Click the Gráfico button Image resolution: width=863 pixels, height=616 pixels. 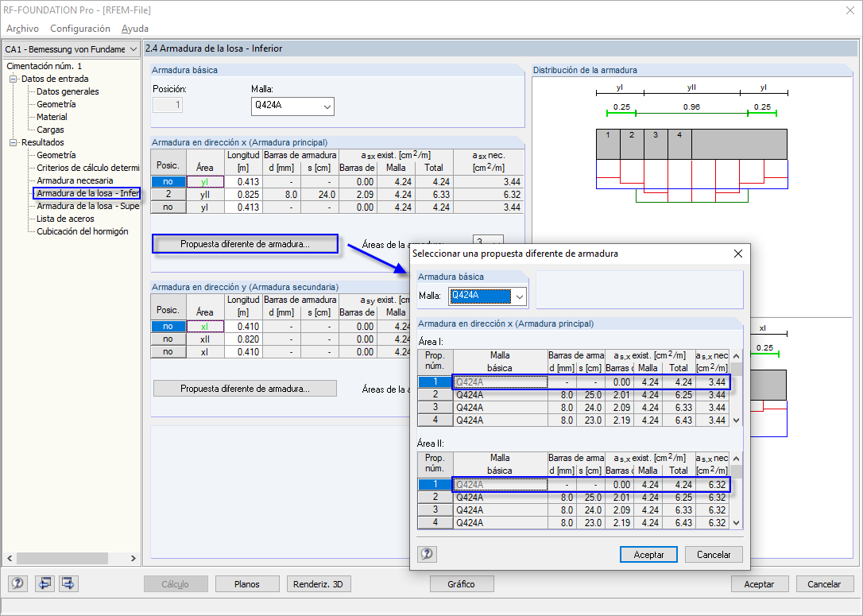(x=461, y=584)
